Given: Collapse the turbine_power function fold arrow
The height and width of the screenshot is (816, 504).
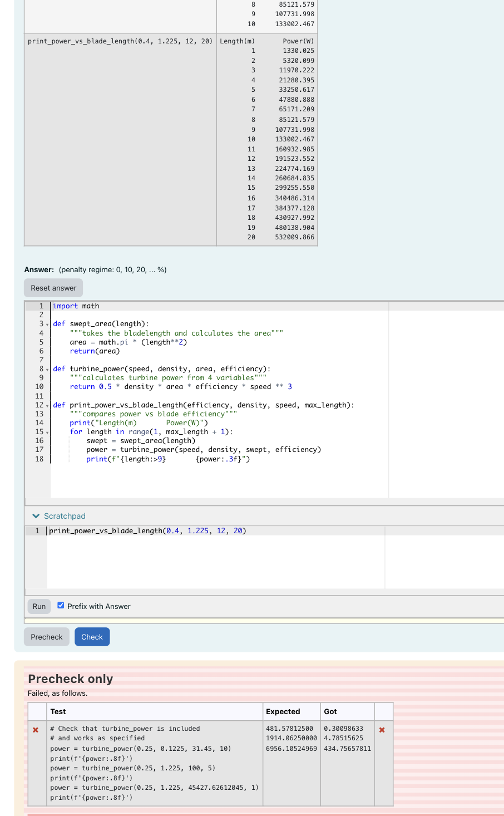Looking at the screenshot, I should [x=47, y=369].
